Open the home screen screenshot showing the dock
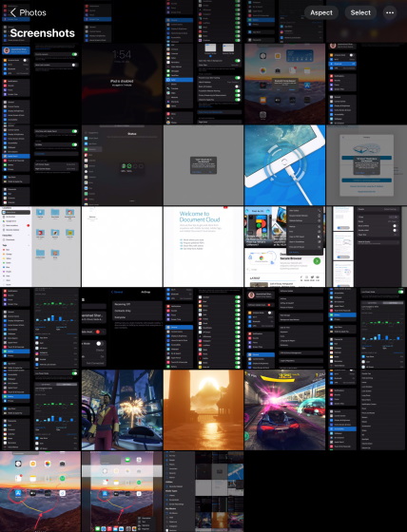This screenshot has height=532, width=407. coord(122,491)
